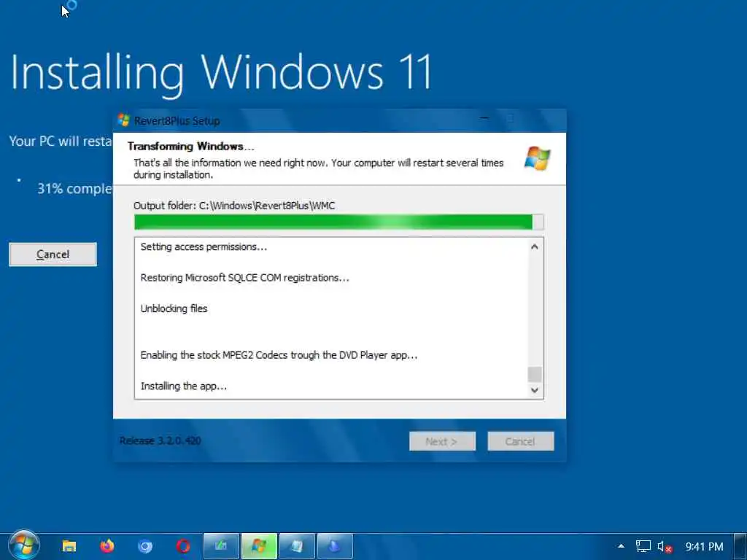
Task: Launch Firefox from the taskbar
Action: (107, 545)
